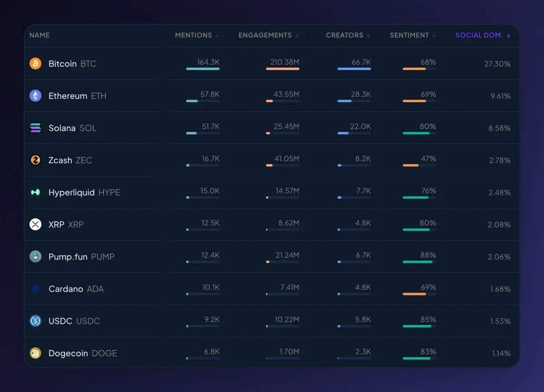Click Zcash's 47% sentiment value
544x392 pixels.
(428, 159)
